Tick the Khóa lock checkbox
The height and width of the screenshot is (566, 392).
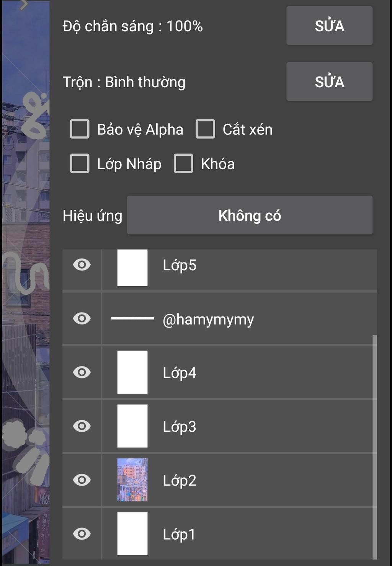183,163
